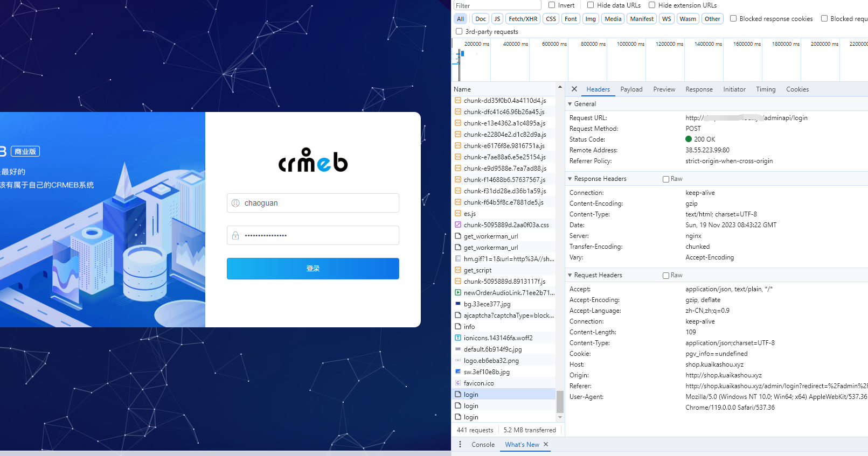Open the Console drawer tab
Viewport: 868px width, 456px height.
point(483,445)
